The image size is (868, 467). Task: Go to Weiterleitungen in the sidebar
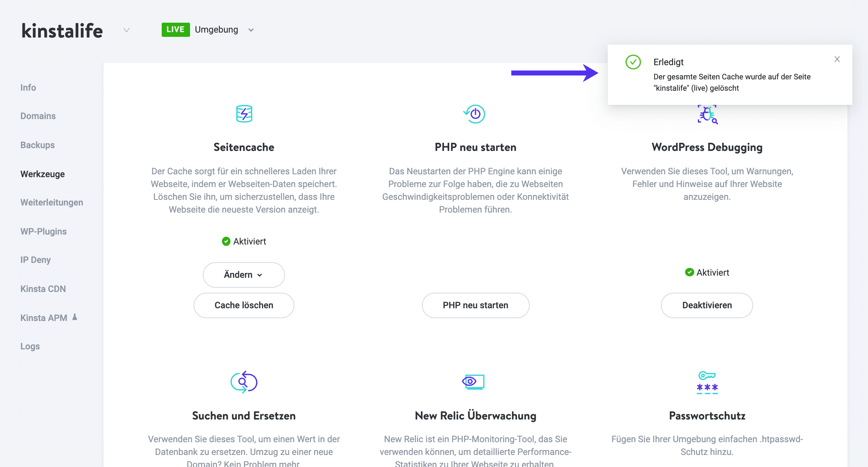click(52, 202)
